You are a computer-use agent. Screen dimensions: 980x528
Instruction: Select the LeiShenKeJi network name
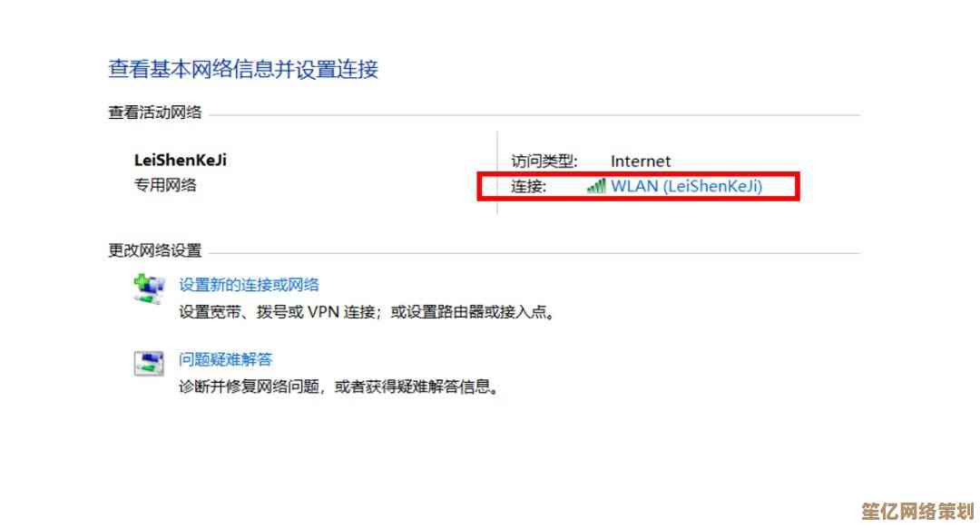(x=180, y=160)
